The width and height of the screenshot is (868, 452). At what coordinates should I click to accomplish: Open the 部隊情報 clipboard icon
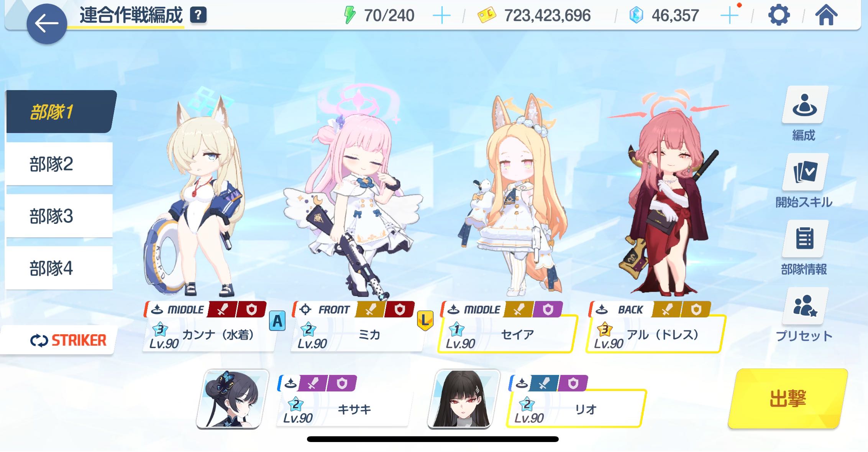click(x=804, y=238)
